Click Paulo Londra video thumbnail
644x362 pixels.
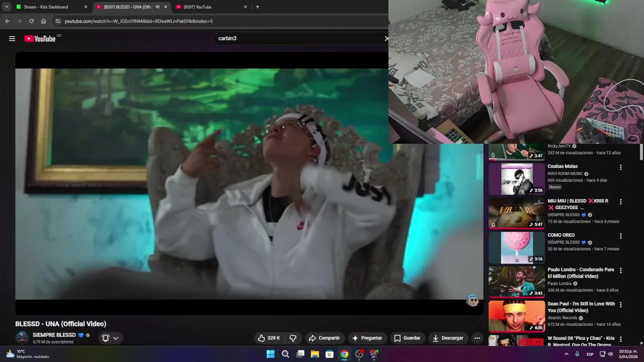516,282
